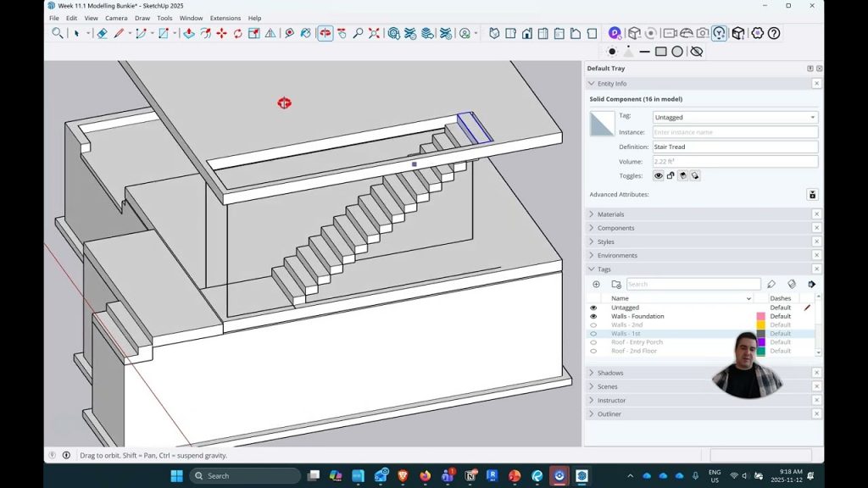Image resolution: width=868 pixels, height=488 pixels.
Task: Click the pink Walls - Foundation color swatch
Action: [x=760, y=317]
